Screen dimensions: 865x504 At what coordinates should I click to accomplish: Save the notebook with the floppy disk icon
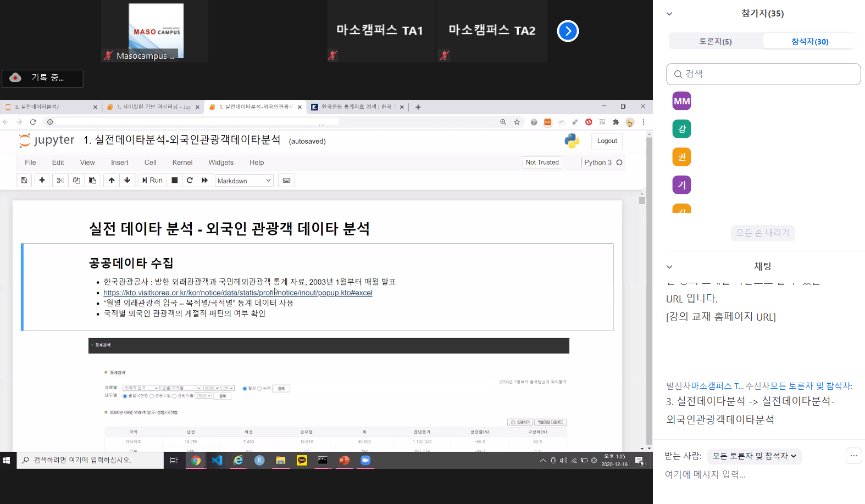(x=24, y=180)
